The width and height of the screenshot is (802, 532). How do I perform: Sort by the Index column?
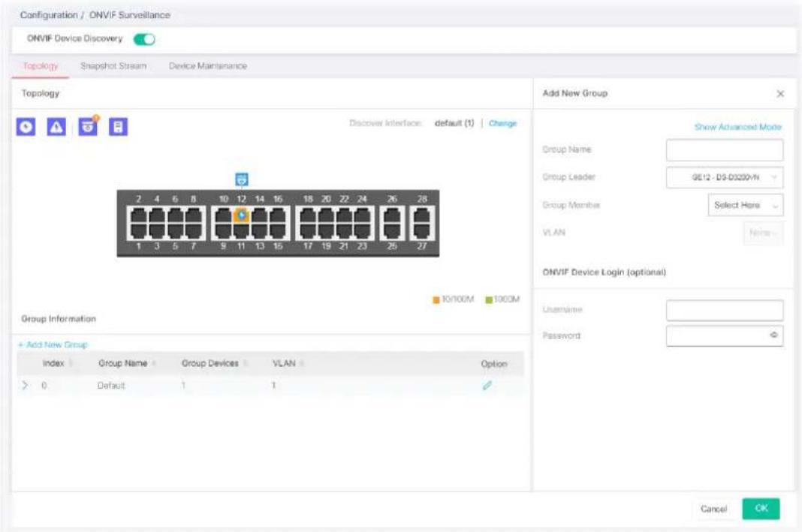pos(71,363)
